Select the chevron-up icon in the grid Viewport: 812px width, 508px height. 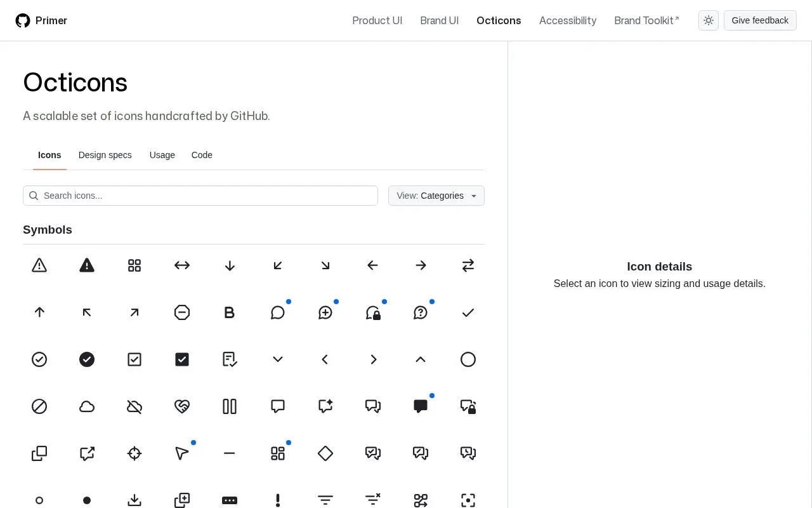421,359
